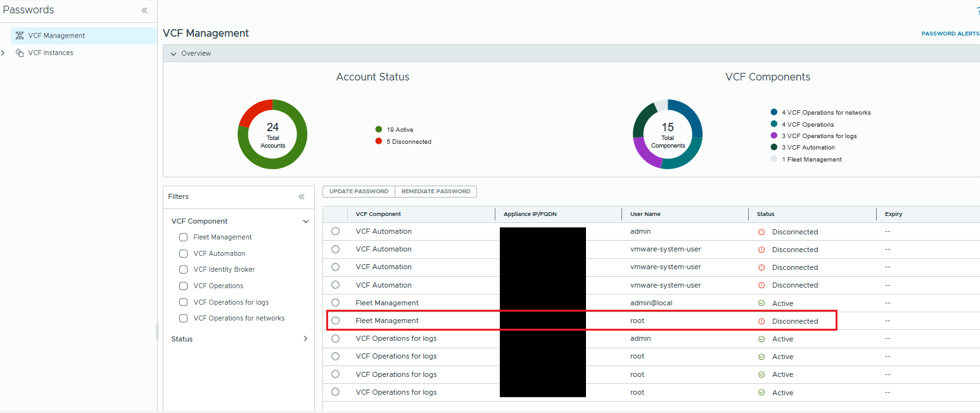Image resolution: width=980 pixels, height=413 pixels.
Task: Click the 'admin@local' user name cell
Action: [651, 303]
